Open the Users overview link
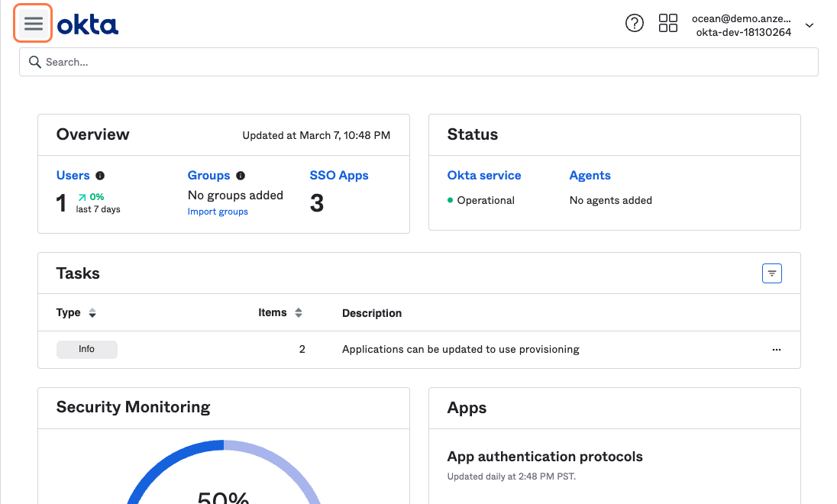This screenshot has width=837, height=504. click(73, 176)
